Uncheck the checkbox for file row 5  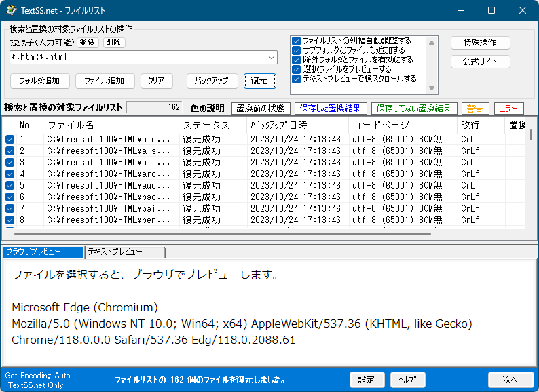10,186
